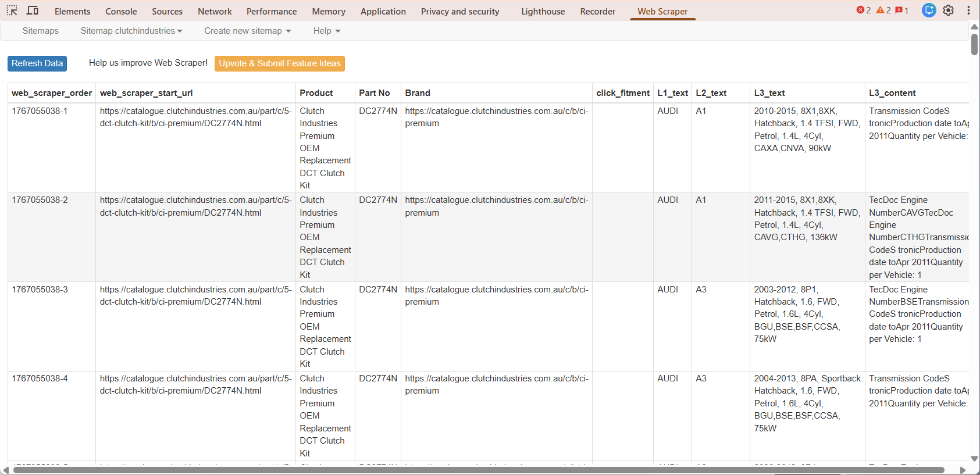Viewport: 980px width, 475px height.
Task: Expand the Sitemap clutchindustries dropdown
Action: 131,31
